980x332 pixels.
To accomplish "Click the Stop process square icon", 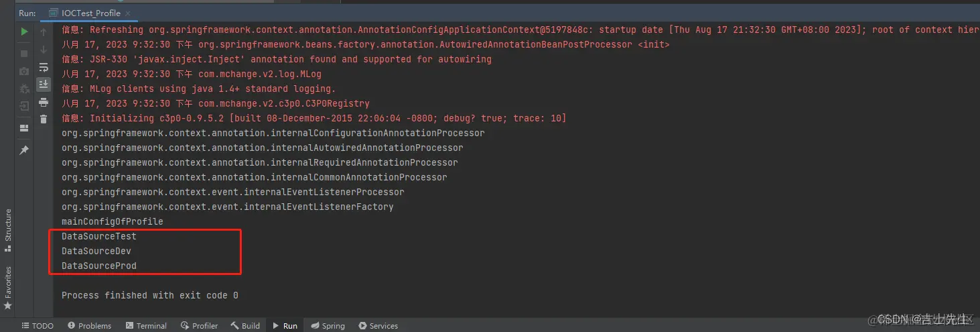I will pyautogui.click(x=24, y=53).
